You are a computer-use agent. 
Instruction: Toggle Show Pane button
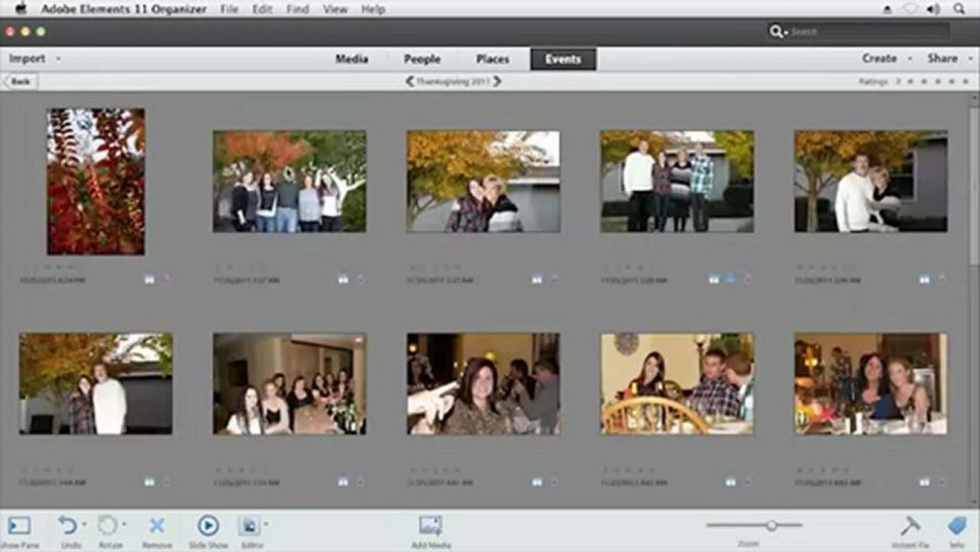pos(19,525)
